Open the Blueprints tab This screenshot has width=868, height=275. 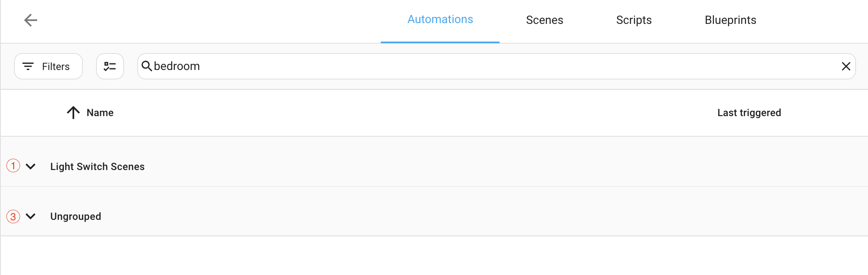730,20
